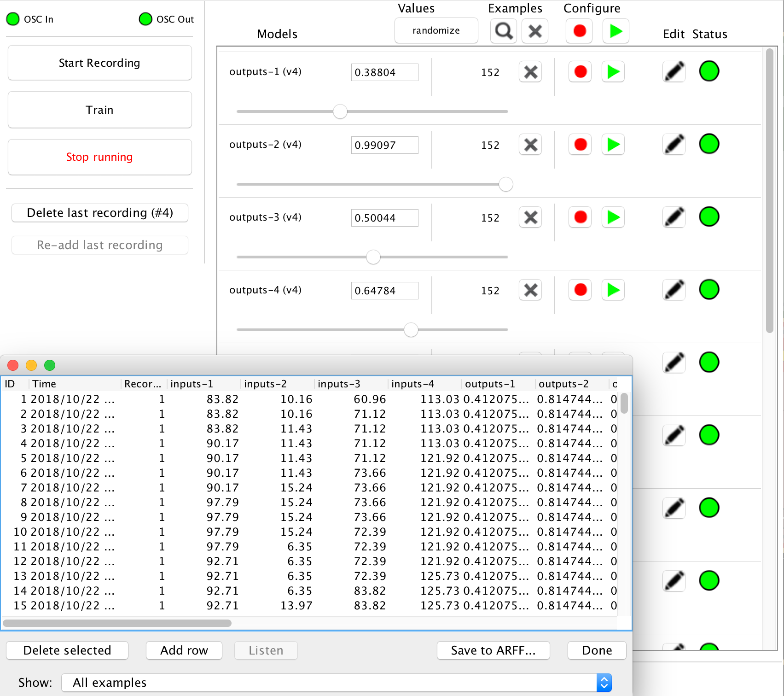Click the outputs-4 value slider
The width and height of the screenshot is (784, 696).
coord(372,330)
